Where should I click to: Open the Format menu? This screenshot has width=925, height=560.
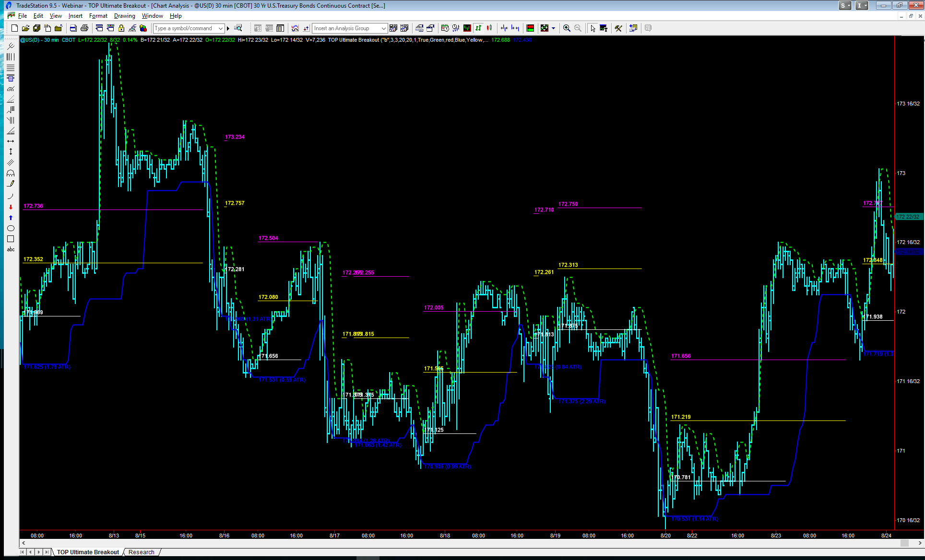tap(98, 16)
